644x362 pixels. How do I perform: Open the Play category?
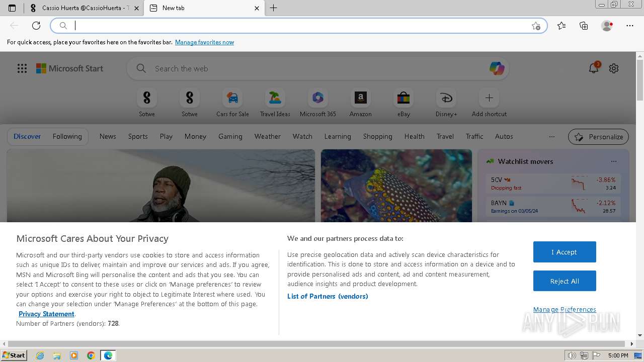pos(166,136)
